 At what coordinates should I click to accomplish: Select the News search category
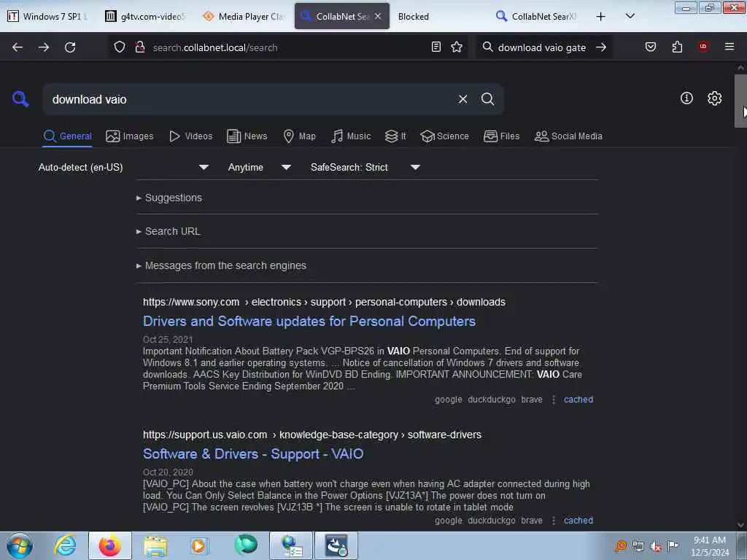[247, 136]
